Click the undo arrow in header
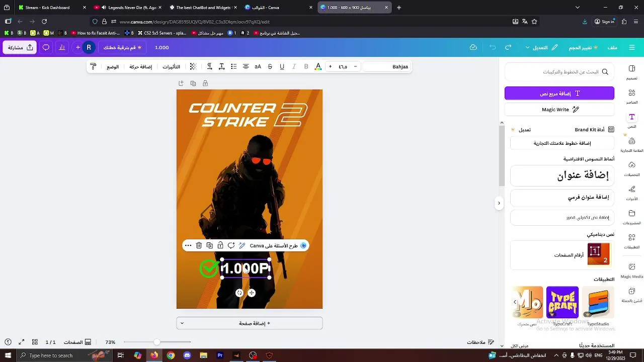Image resolution: width=644 pixels, height=362 pixels. point(493,47)
